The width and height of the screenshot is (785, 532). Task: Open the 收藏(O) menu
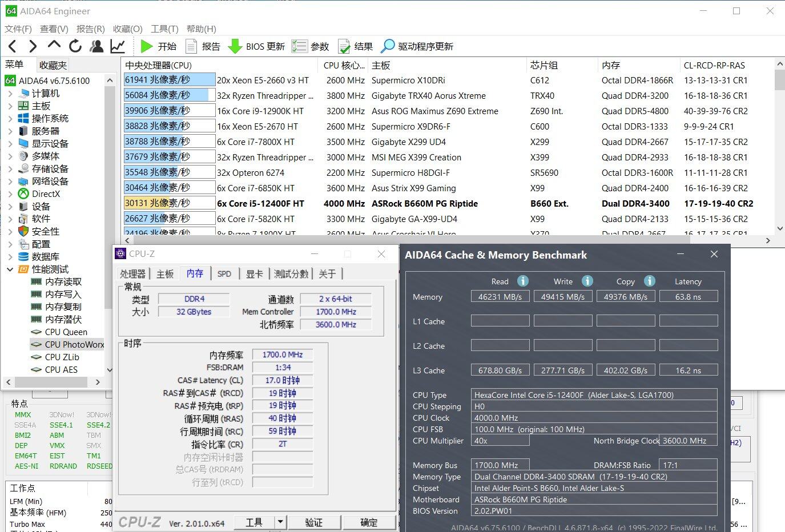click(128, 29)
